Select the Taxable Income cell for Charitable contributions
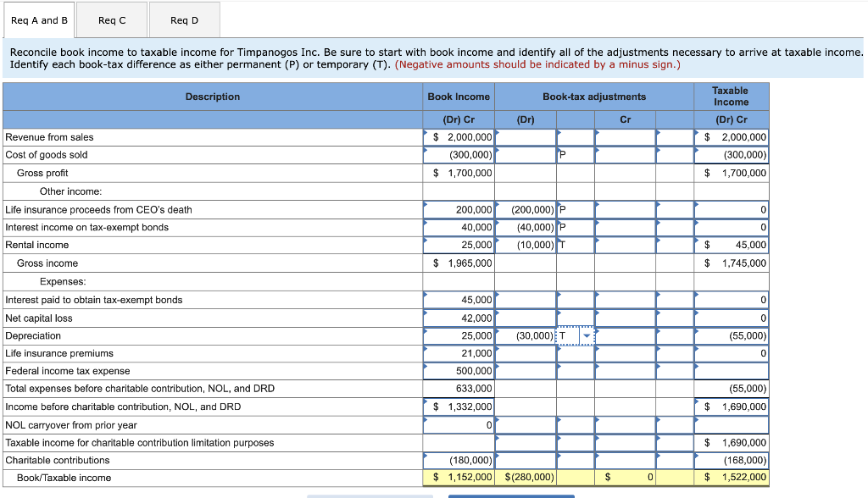Image resolution: width=868 pixels, height=498 pixels. point(731,460)
